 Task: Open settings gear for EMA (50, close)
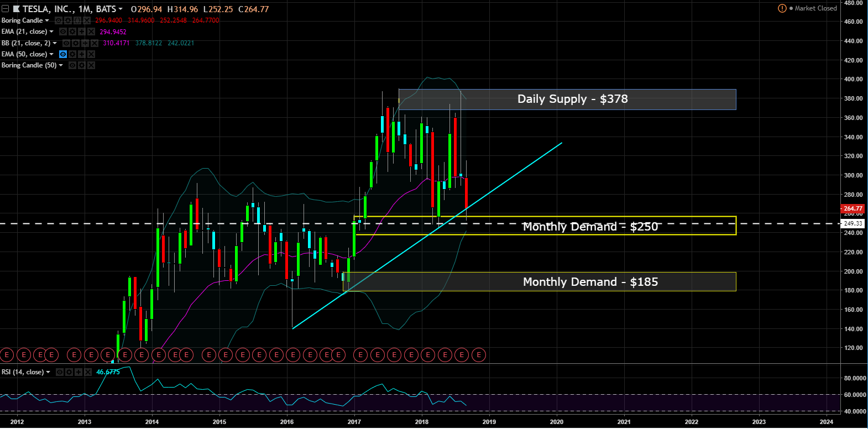point(72,54)
